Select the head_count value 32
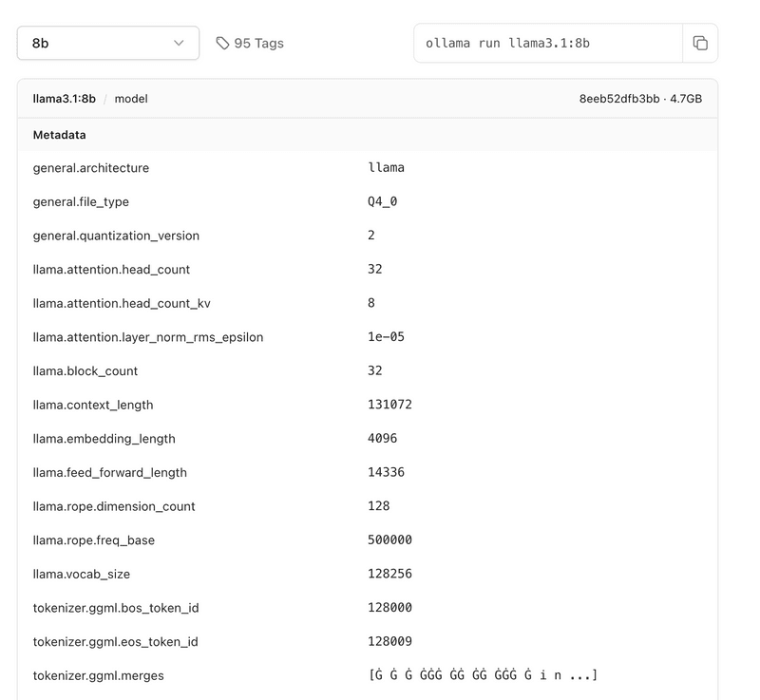 pyautogui.click(x=375, y=270)
